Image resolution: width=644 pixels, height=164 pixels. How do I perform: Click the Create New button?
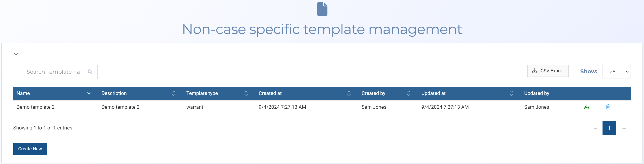coord(30,149)
